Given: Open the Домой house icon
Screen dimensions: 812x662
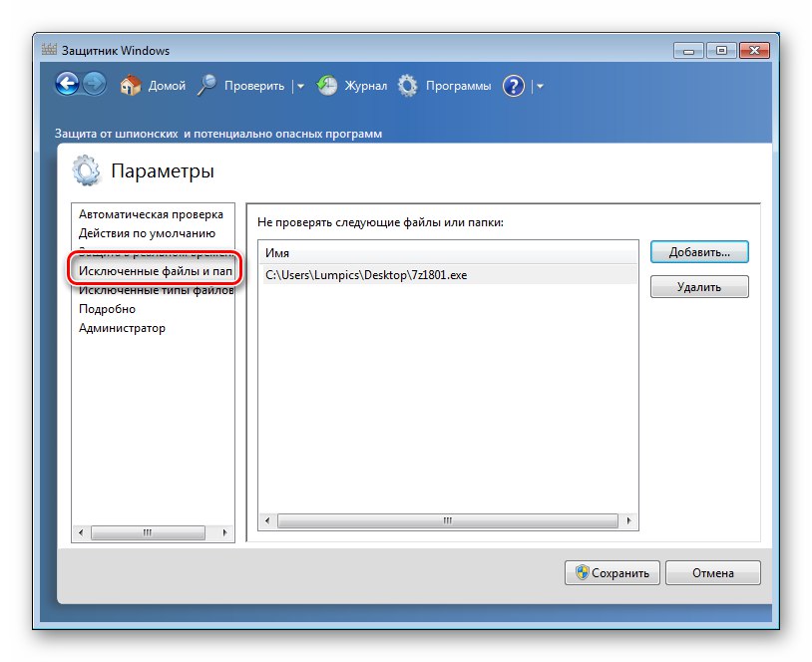Looking at the screenshot, I should pyautogui.click(x=131, y=86).
